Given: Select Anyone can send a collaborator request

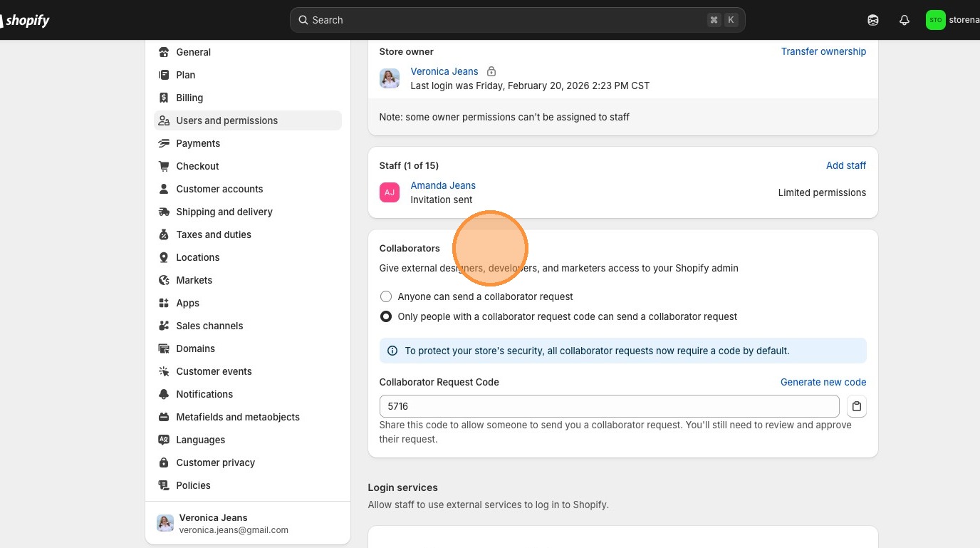Looking at the screenshot, I should click(386, 296).
